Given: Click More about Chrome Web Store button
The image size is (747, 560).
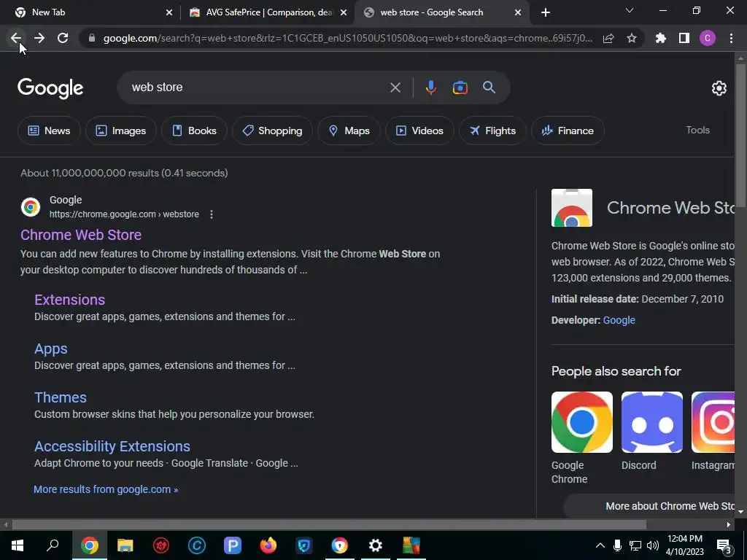Looking at the screenshot, I should (650, 506).
